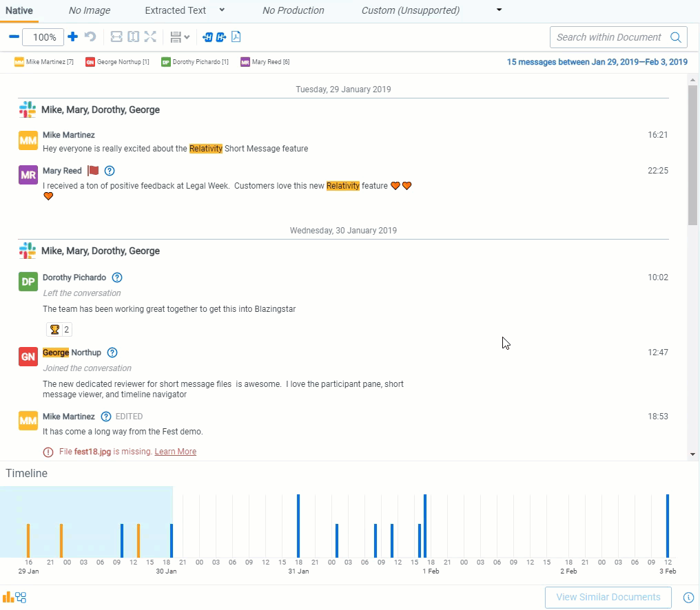Open the Learn More link for missing file
This screenshot has height=610, width=700.
pyautogui.click(x=175, y=452)
